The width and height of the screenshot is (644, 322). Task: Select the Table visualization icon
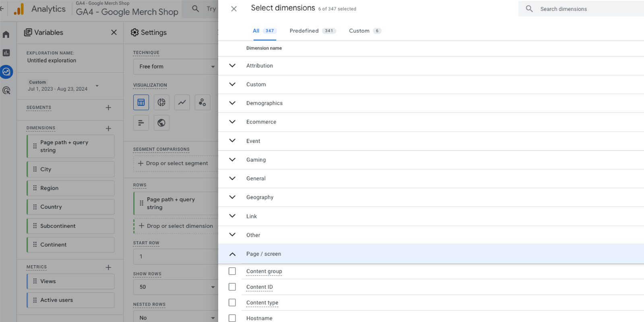pos(141,102)
